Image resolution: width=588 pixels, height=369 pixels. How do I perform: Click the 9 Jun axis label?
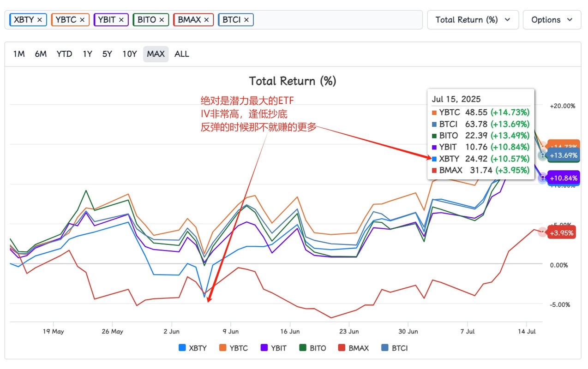tap(230, 331)
